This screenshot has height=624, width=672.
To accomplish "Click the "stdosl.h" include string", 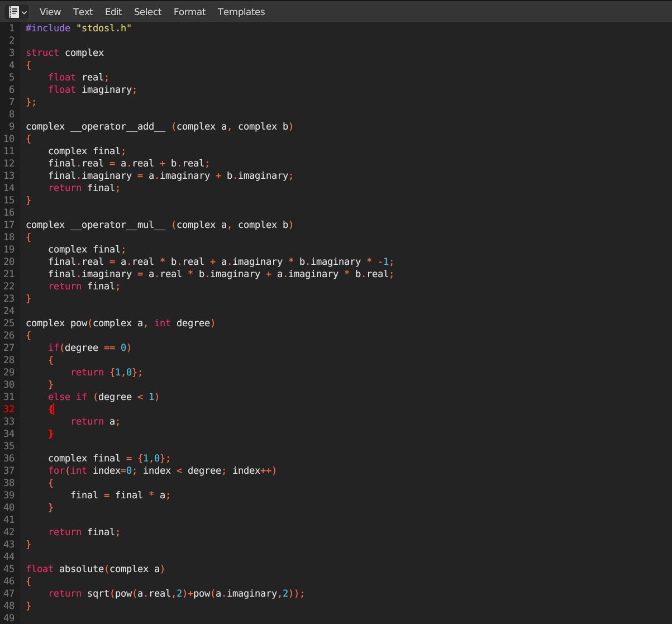I will (x=103, y=28).
